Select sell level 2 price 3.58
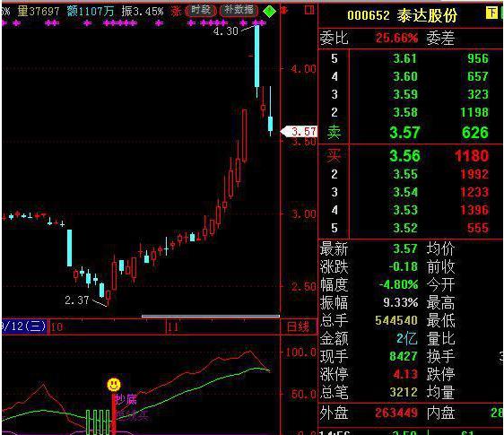The width and height of the screenshot is (504, 435). pyautogui.click(x=405, y=112)
